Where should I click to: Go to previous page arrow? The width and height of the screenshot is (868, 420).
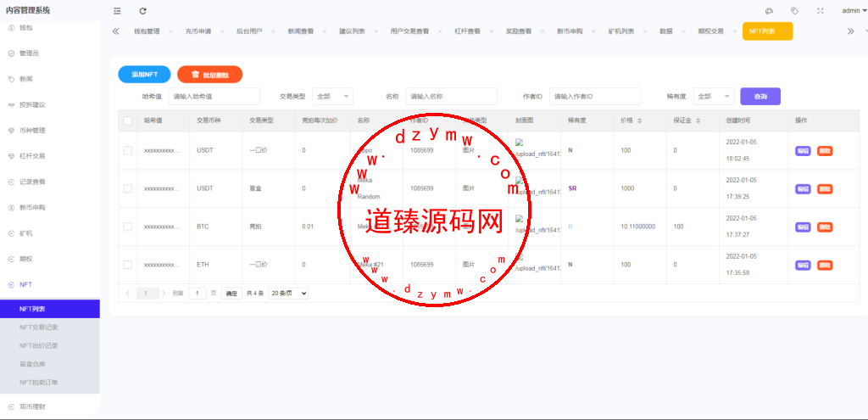[128, 294]
